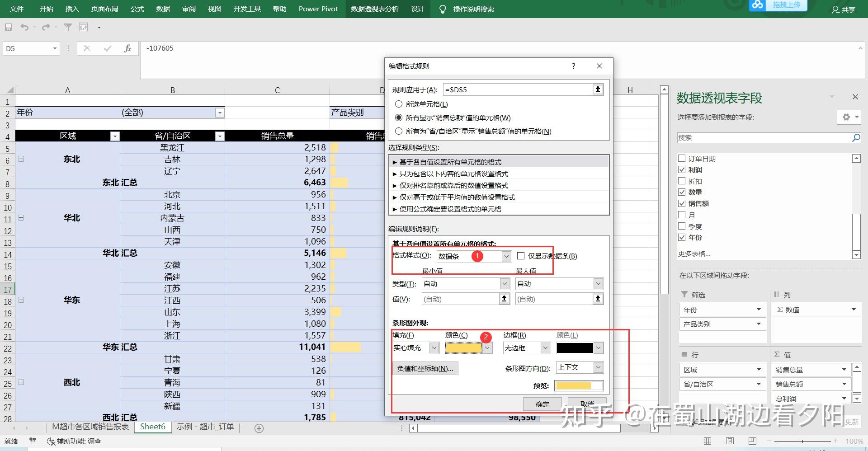868x451 pixels.
Task: Click the Undo arrow icon
Action: click(x=24, y=27)
